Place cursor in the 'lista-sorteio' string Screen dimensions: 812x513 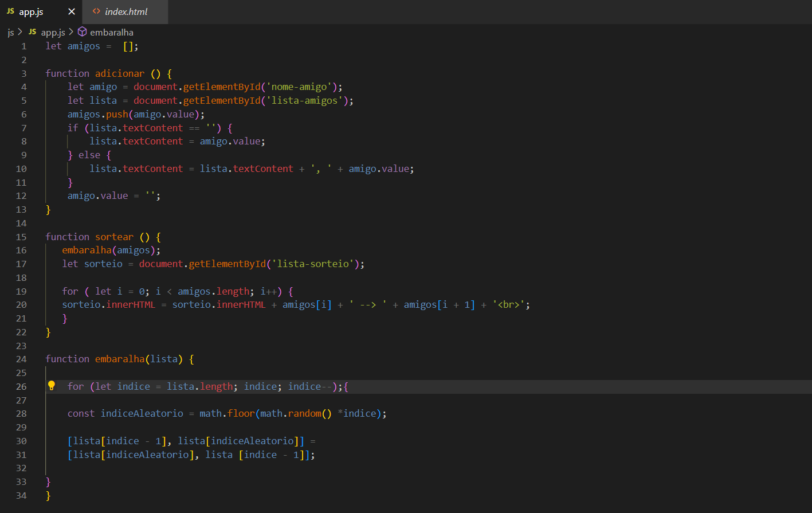(x=312, y=264)
